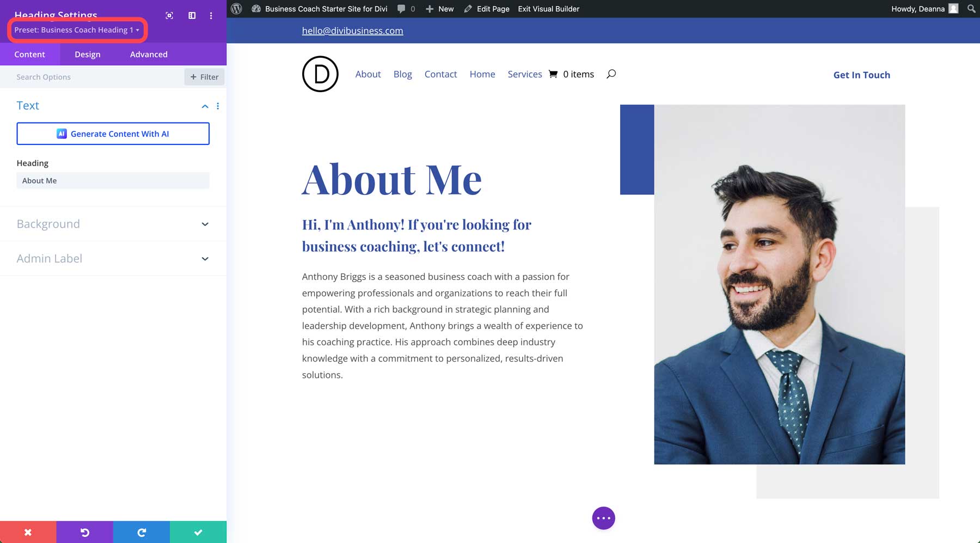980x543 pixels.
Task: Switch to the Advanced tab
Action: pyautogui.click(x=148, y=54)
